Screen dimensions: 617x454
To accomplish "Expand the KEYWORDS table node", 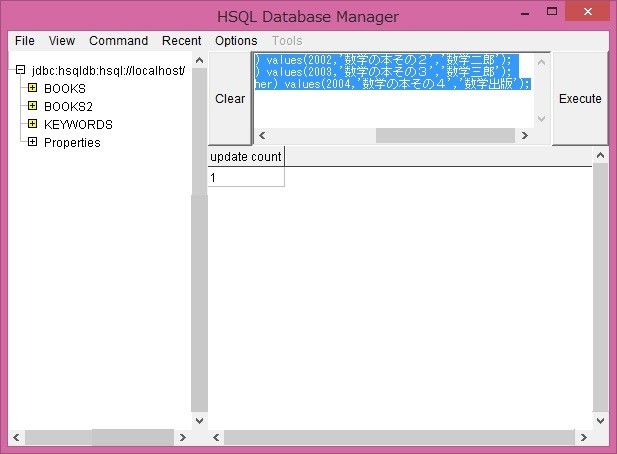I will click(33, 124).
